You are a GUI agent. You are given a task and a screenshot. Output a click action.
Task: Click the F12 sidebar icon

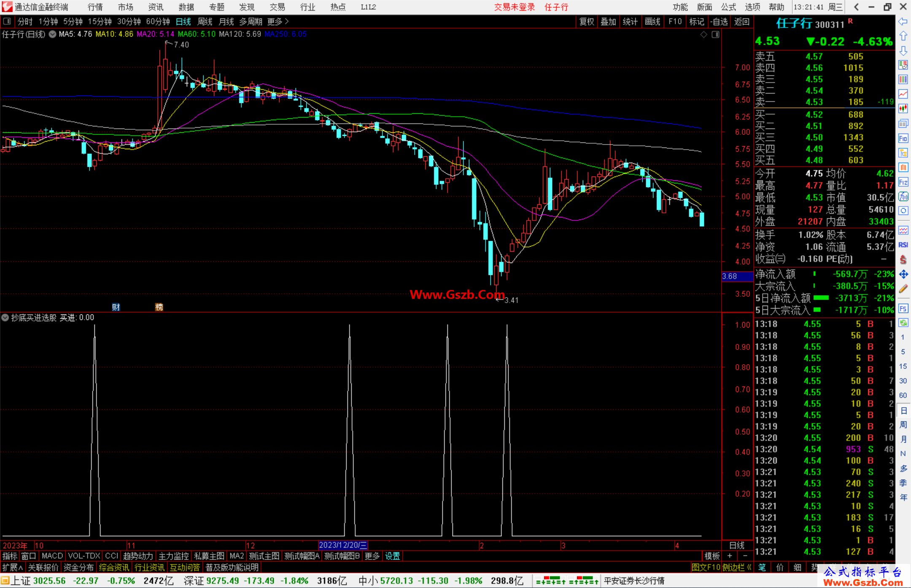coord(903,182)
